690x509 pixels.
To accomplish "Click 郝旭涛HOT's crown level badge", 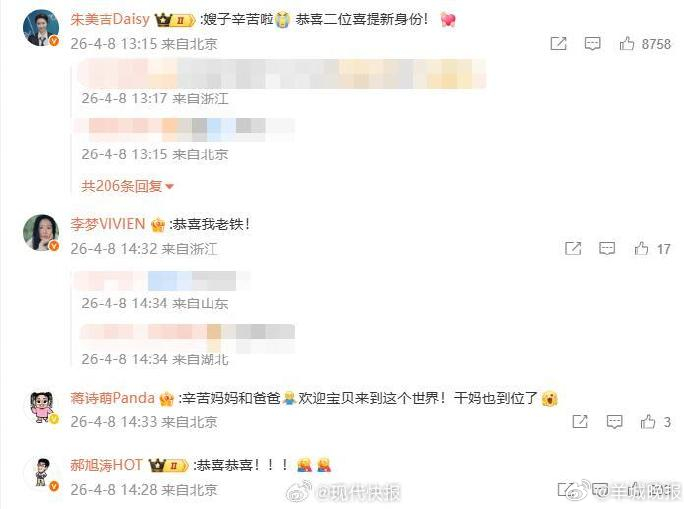I will 169,465.
